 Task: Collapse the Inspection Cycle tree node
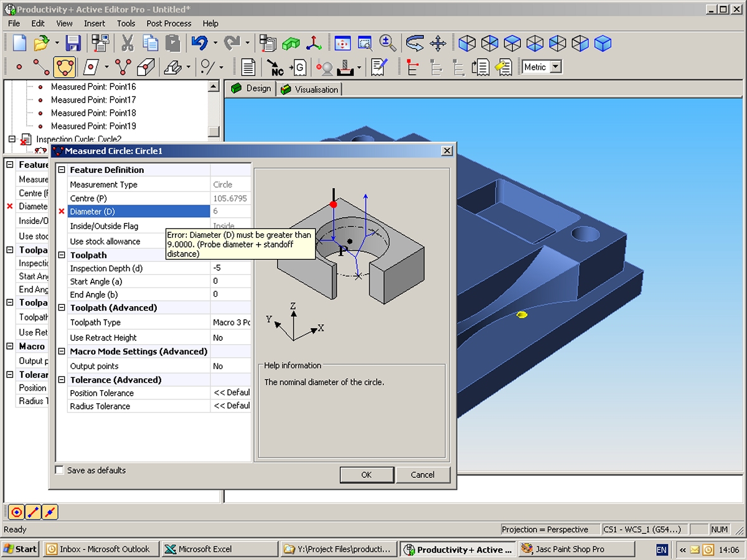tap(12, 139)
